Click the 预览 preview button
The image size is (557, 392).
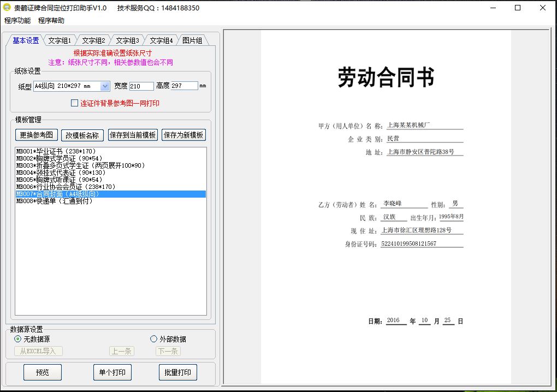pyautogui.click(x=43, y=372)
